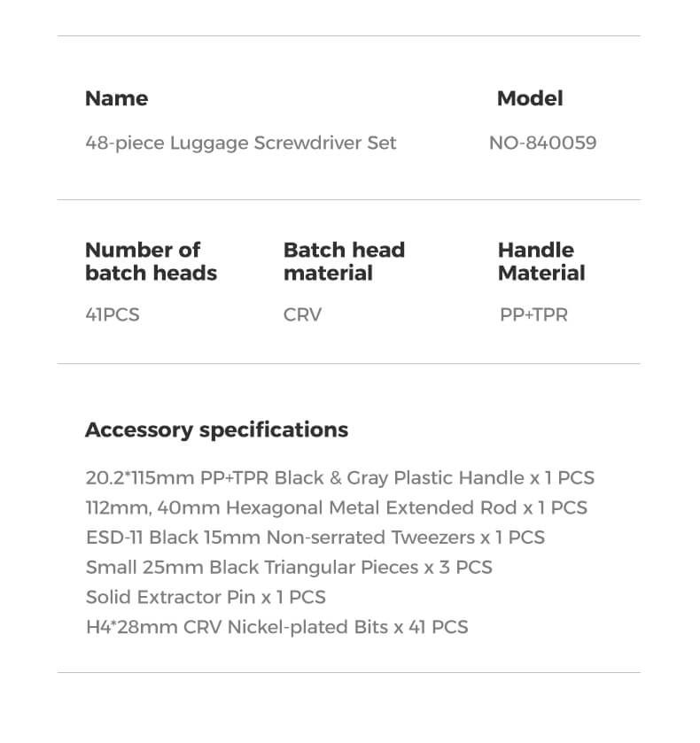The width and height of the screenshot is (700, 743).
Task: Click the Black Triangular Pieces line
Action: pyautogui.click(x=289, y=568)
